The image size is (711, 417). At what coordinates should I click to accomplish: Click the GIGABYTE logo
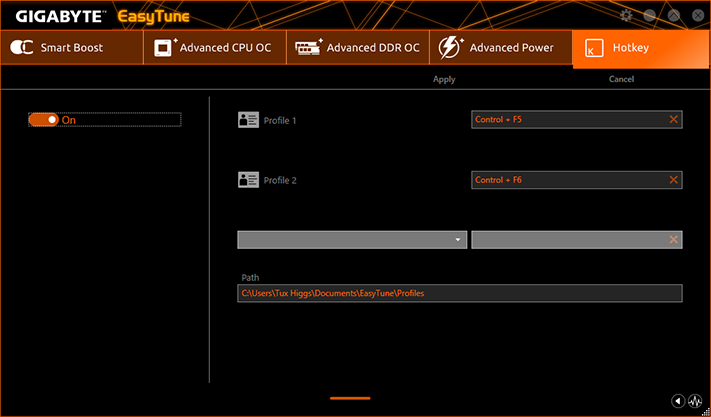point(61,17)
